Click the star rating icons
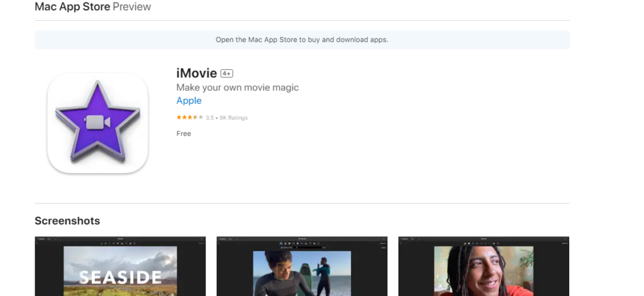Screen dimensions: 644x296 click(x=190, y=118)
